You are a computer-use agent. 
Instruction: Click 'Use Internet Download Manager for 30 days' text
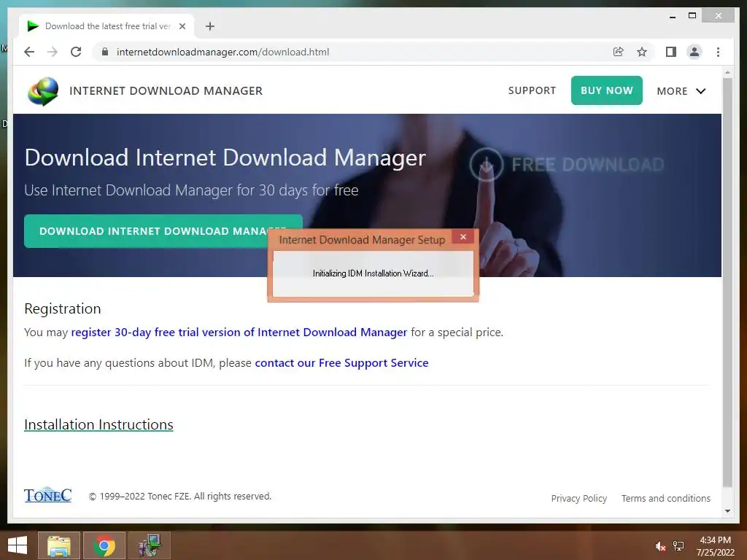(191, 190)
